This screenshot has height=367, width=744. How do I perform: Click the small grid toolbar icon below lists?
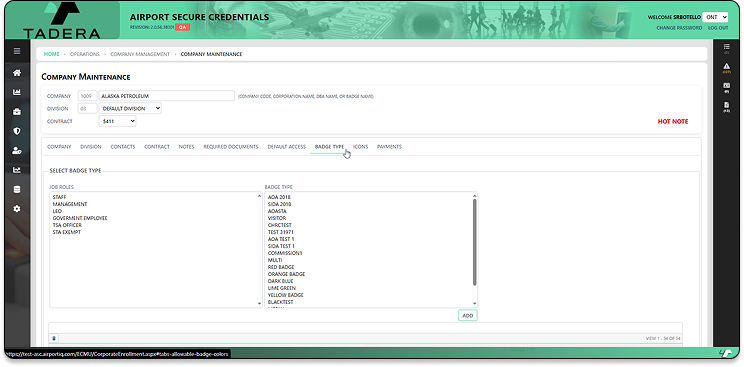coord(54,339)
